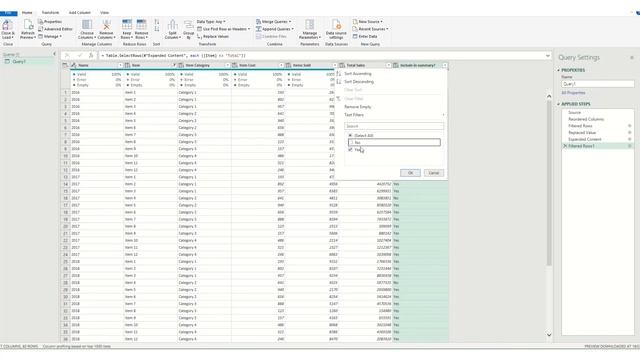Open the Total Sales filter dropdown

click(388, 65)
